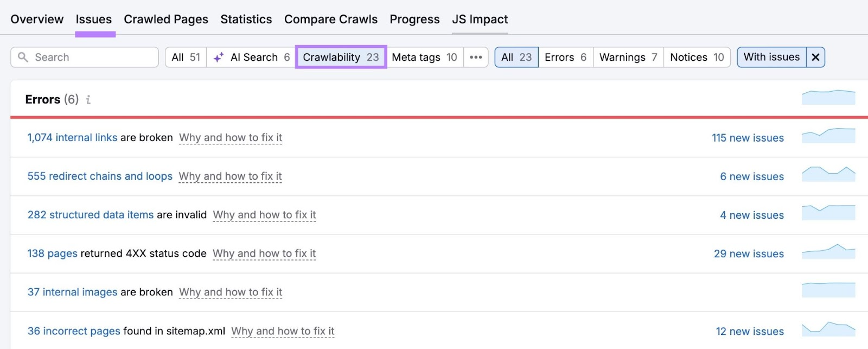This screenshot has width=868, height=349.
Task: Open more issue categories via ellipsis
Action: click(x=476, y=57)
